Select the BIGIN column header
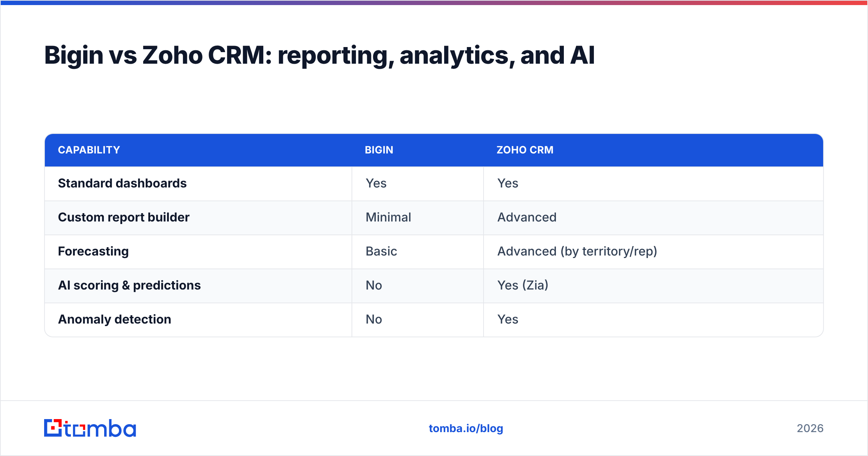This screenshot has height=456, width=868. click(x=379, y=150)
